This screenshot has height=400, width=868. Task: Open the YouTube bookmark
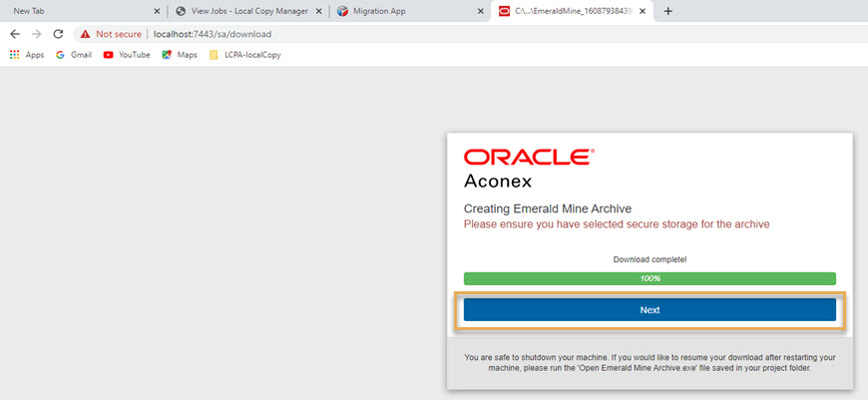(127, 55)
